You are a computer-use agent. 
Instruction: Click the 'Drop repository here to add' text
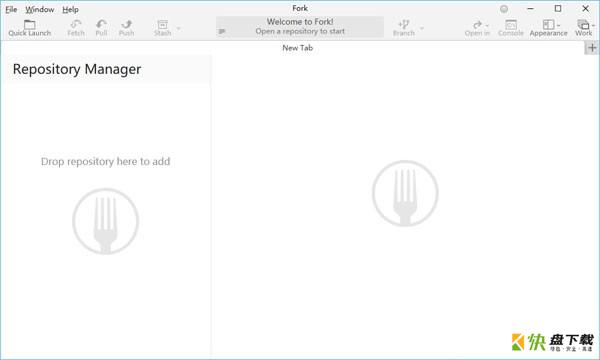click(106, 161)
